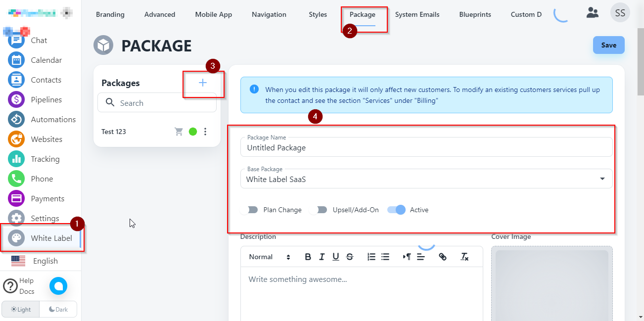The height and width of the screenshot is (321, 644).
Task: Switch to Dark theme mode
Action: click(x=58, y=310)
